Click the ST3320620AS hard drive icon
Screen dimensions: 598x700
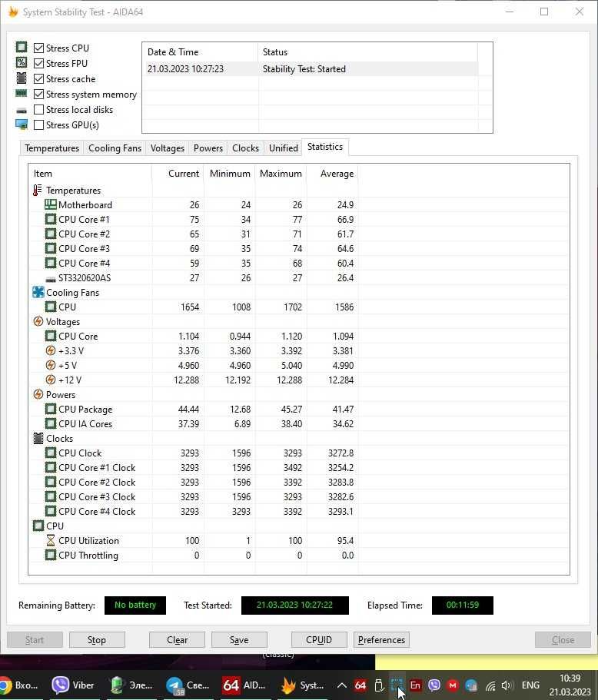pyautogui.click(x=51, y=279)
